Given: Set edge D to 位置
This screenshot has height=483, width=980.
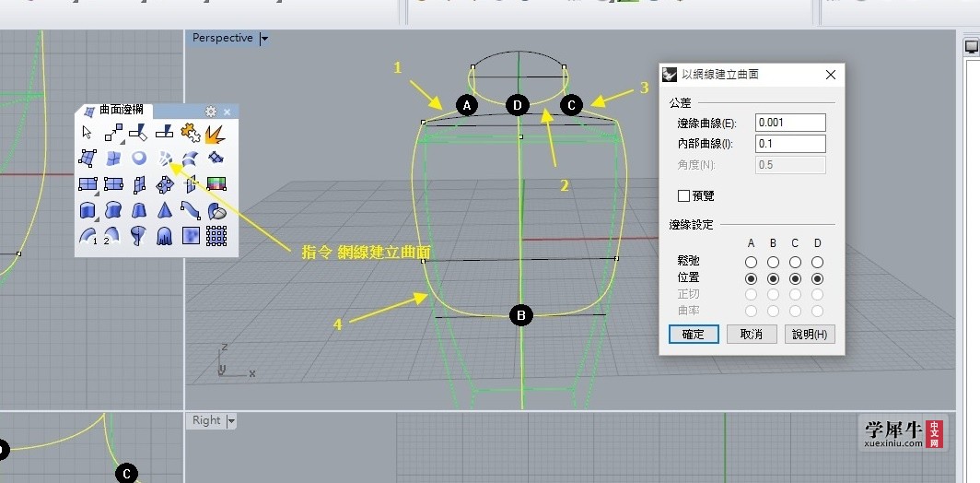Looking at the screenshot, I should coord(817,278).
